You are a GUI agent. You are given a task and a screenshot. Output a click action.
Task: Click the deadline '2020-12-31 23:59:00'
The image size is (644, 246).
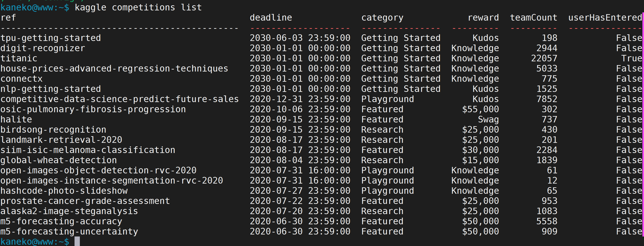[x=300, y=99]
